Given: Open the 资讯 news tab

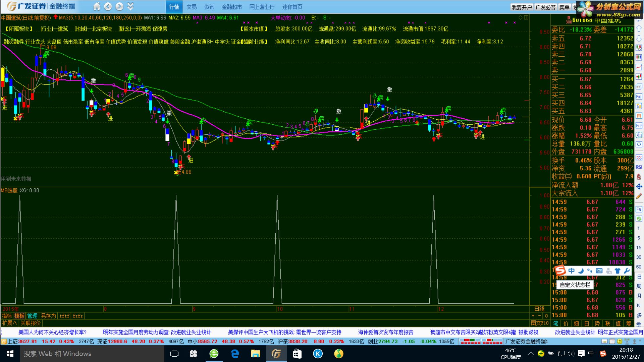Looking at the screenshot, I should pos(209,7).
